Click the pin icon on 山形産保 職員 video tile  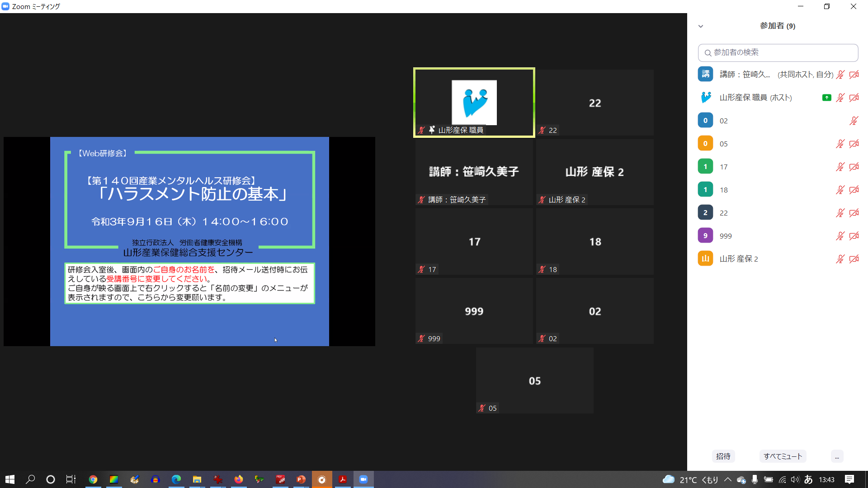click(432, 130)
